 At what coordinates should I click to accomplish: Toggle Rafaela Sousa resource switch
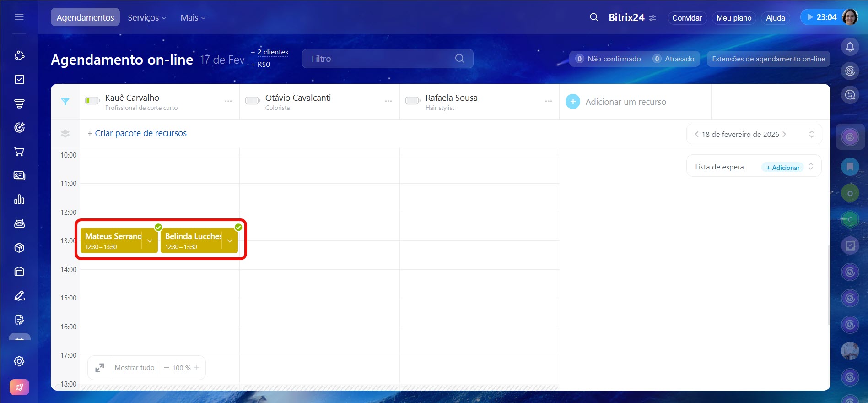point(413,101)
